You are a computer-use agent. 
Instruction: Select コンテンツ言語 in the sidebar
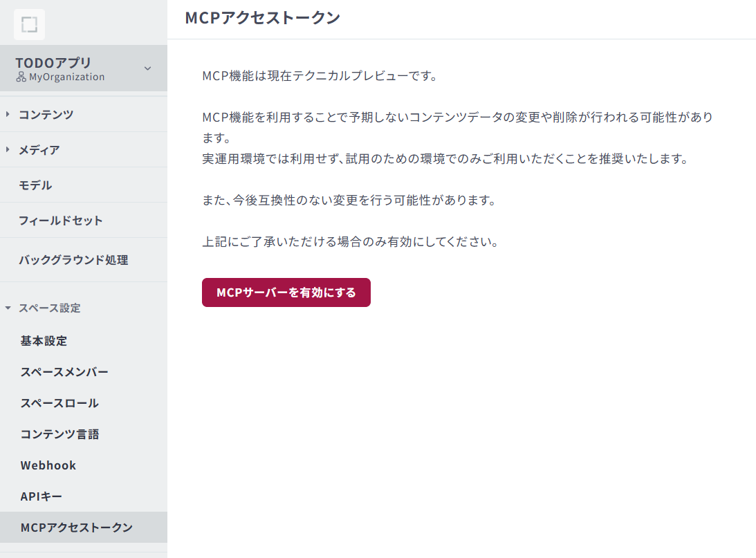[60, 434]
